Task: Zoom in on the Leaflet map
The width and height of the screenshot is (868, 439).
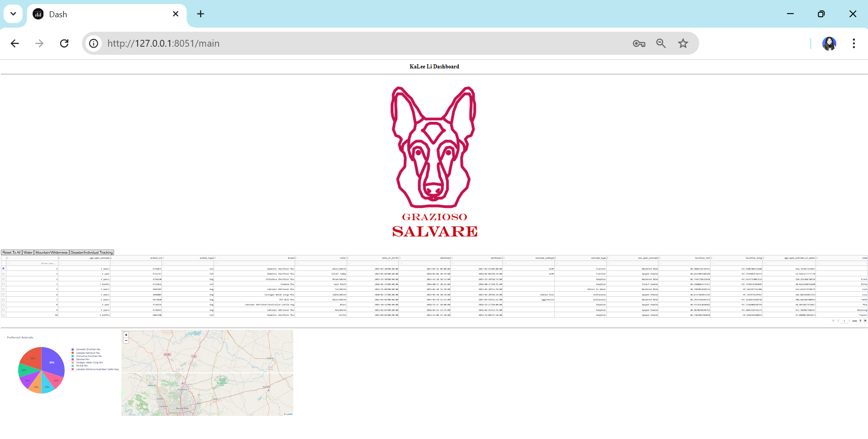Action: 126,335
